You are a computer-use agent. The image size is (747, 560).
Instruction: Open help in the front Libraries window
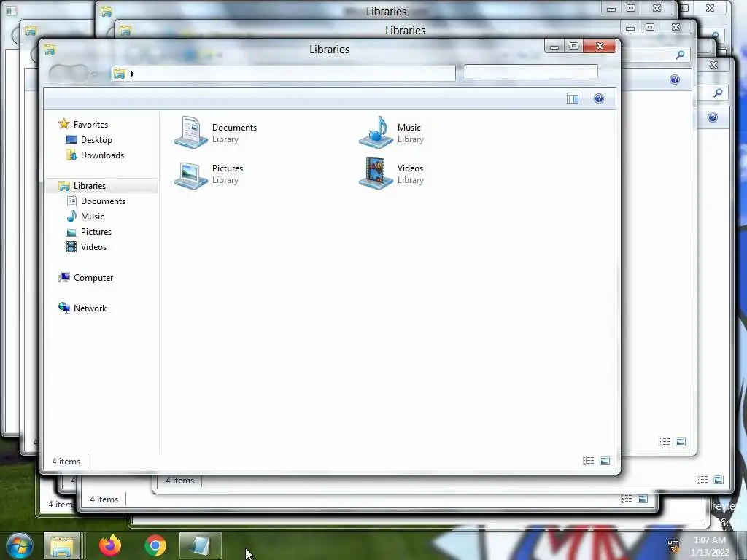[599, 98]
